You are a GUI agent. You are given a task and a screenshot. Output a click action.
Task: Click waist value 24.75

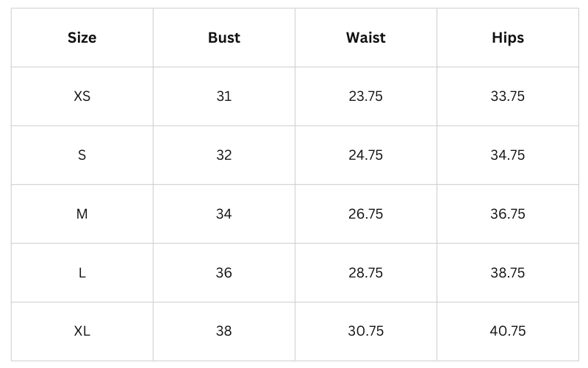click(x=365, y=155)
